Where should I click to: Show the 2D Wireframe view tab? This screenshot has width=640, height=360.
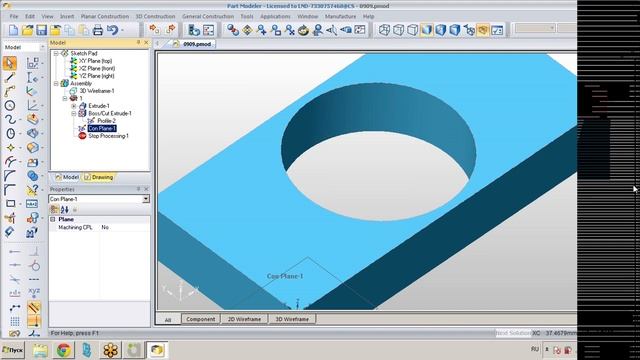pos(244,319)
